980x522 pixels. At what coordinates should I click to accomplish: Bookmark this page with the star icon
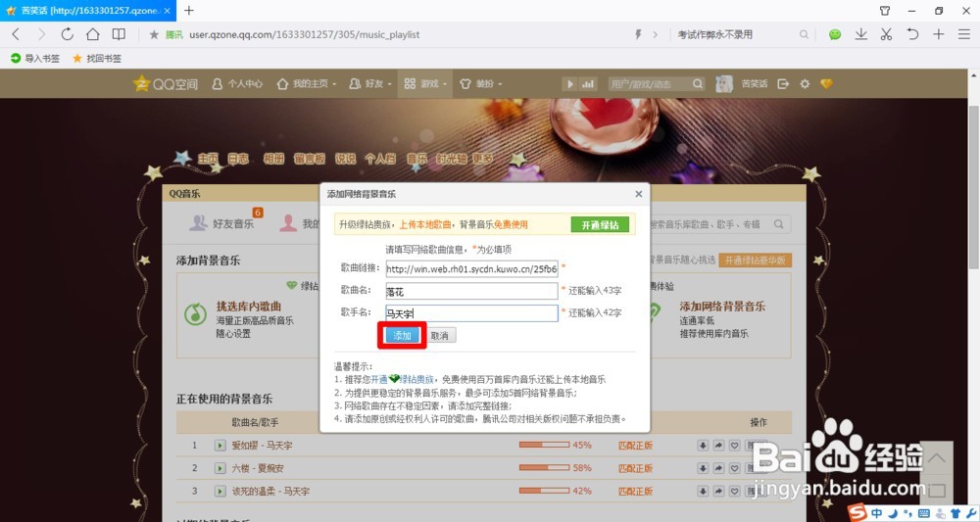(x=154, y=35)
